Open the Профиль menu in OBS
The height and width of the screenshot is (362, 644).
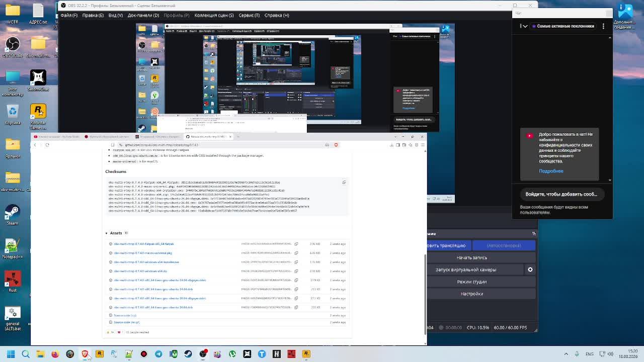(176, 15)
